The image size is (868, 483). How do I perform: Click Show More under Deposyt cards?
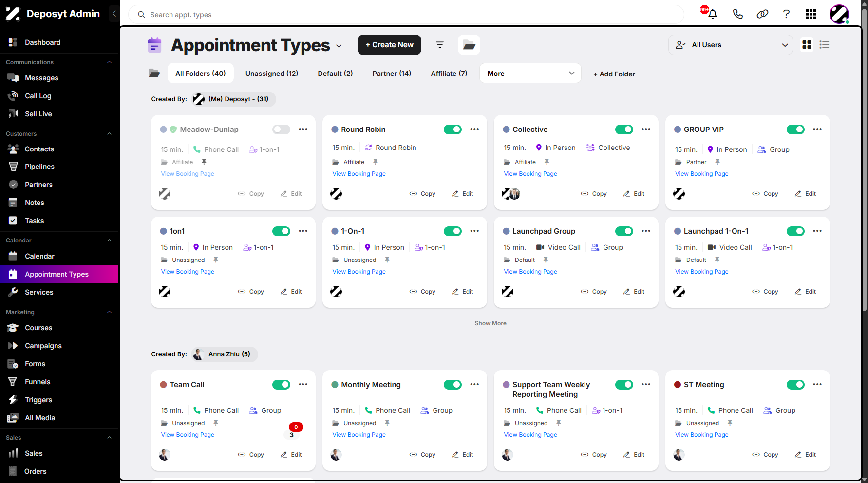point(491,323)
